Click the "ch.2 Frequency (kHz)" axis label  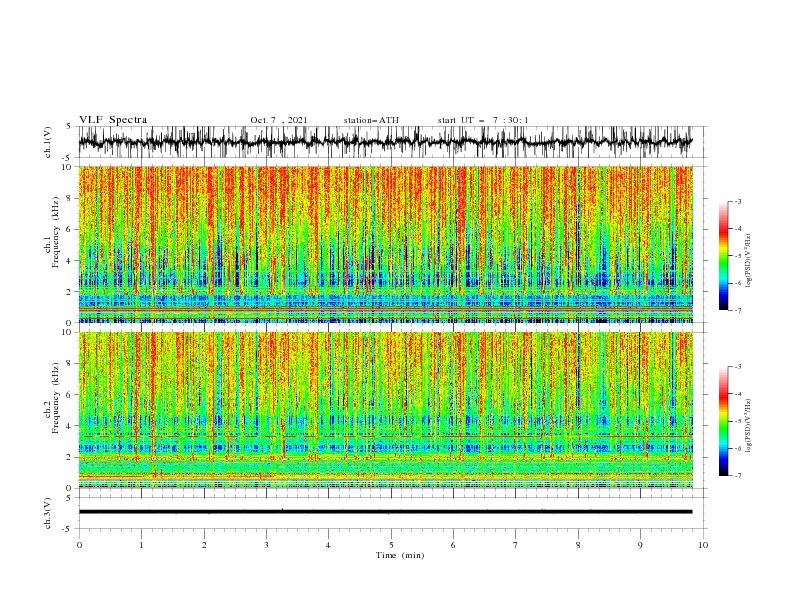click(52, 398)
